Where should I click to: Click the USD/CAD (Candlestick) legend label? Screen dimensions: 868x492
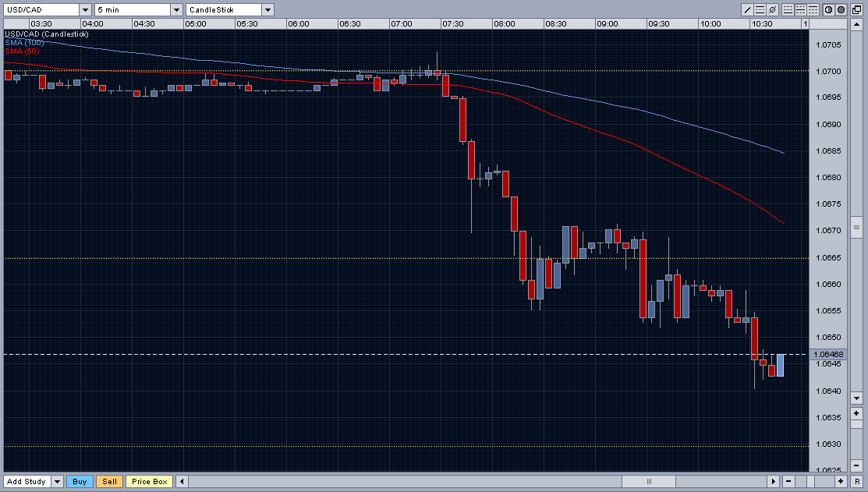click(x=47, y=34)
